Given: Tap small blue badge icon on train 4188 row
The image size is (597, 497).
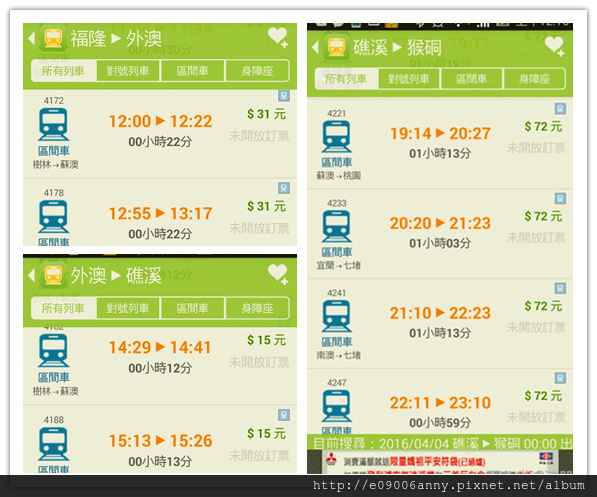Looking at the screenshot, I should click(x=284, y=415).
